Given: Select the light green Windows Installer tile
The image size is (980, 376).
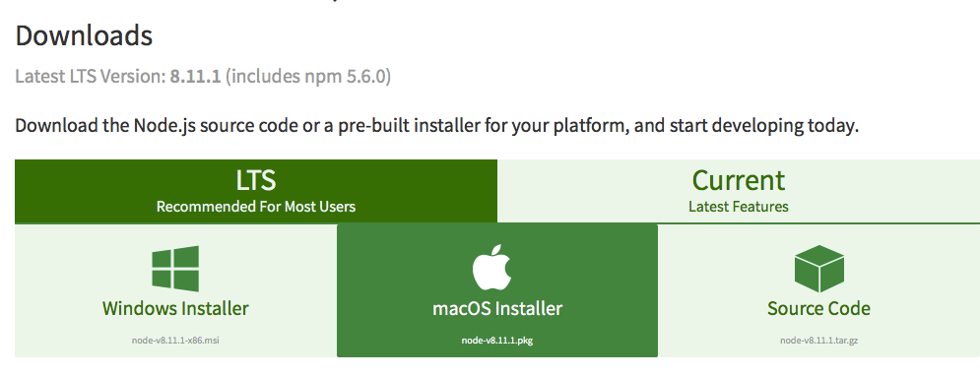Looking at the screenshot, I should click(x=175, y=290).
